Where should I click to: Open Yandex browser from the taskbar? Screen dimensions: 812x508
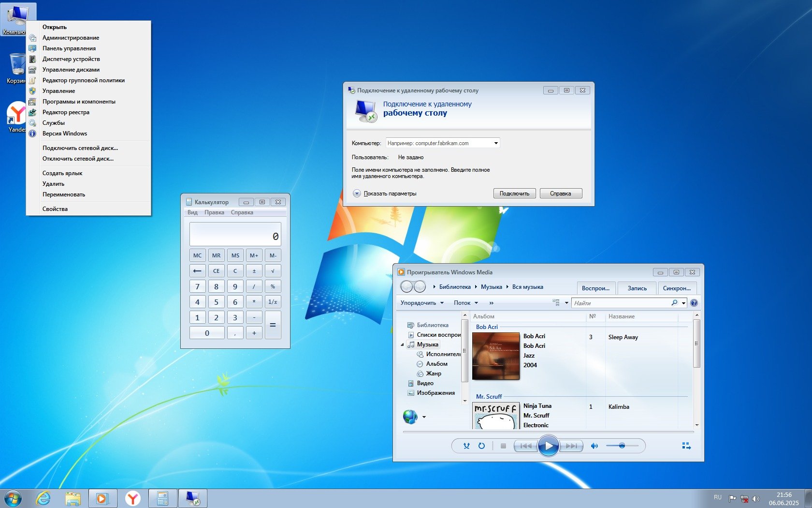[x=132, y=498]
